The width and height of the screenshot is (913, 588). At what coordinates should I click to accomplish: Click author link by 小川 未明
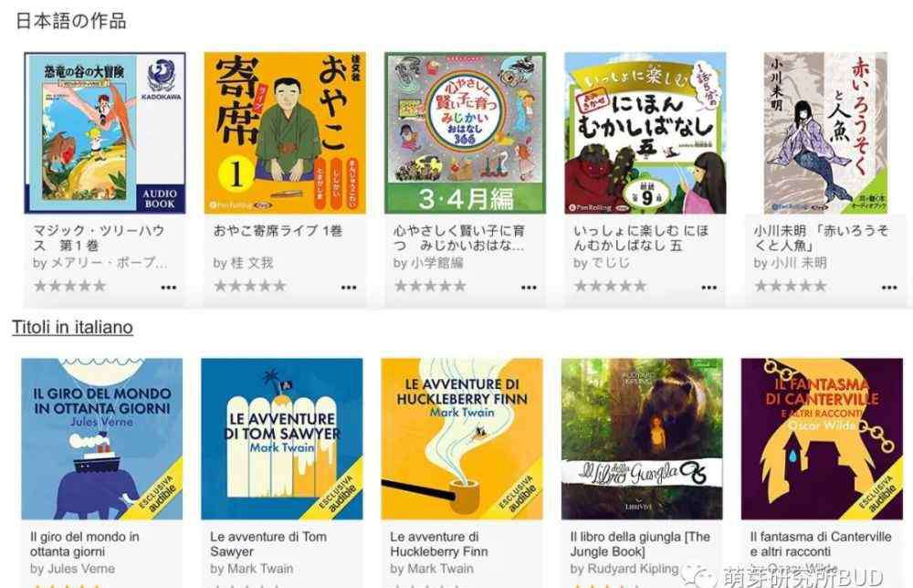(790, 263)
